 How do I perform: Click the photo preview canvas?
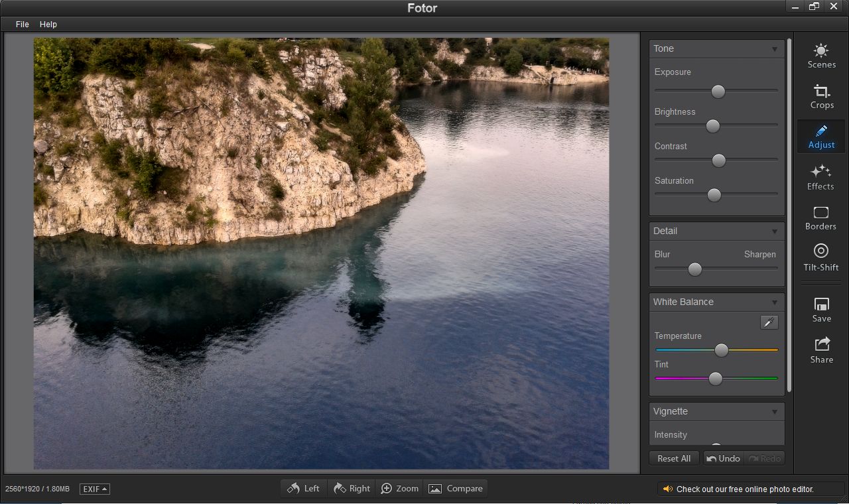tap(322, 253)
